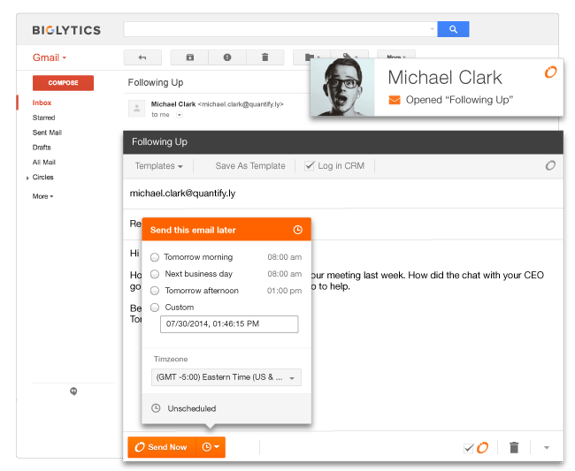Report spam using the exclamation icon
This screenshot has height=471, width=575.
click(x=227, y=57)
